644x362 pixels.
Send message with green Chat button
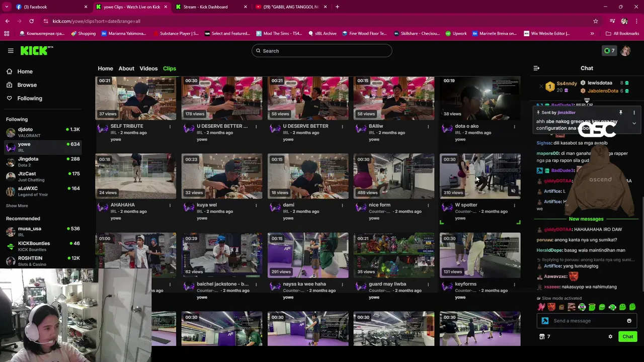[628, 337]
